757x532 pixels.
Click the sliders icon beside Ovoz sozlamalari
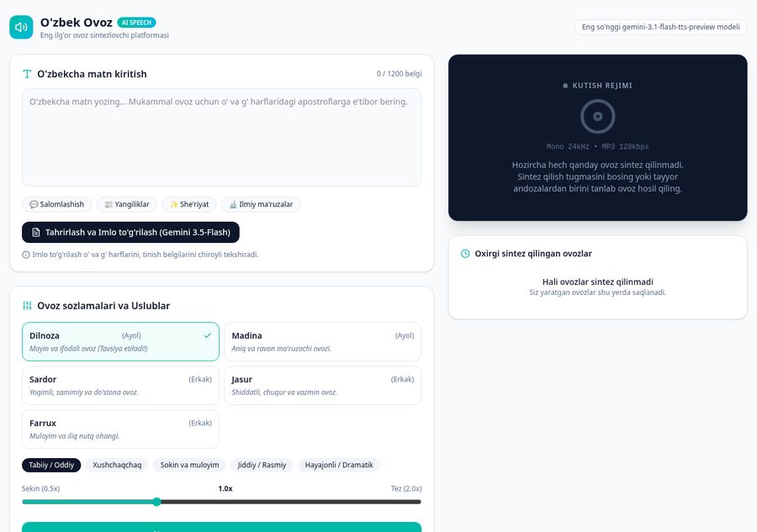coord(27,305)
